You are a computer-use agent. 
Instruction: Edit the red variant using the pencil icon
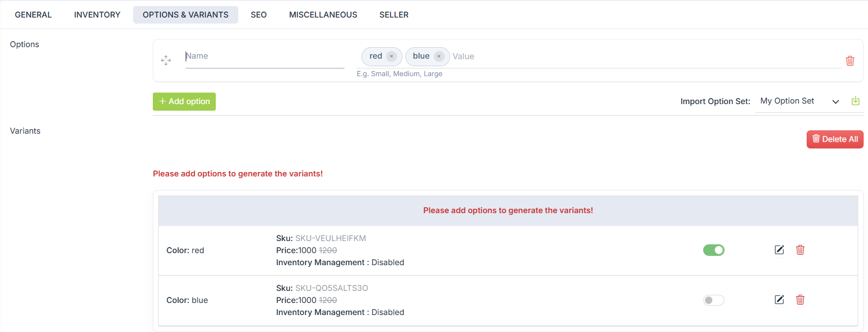point(779,250)
